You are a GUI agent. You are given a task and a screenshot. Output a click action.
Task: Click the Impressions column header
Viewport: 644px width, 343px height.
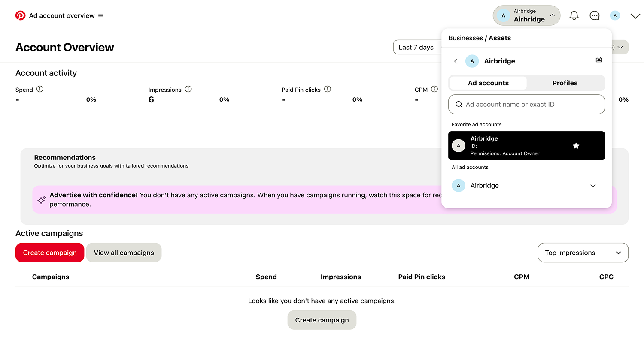pos(341,277)
